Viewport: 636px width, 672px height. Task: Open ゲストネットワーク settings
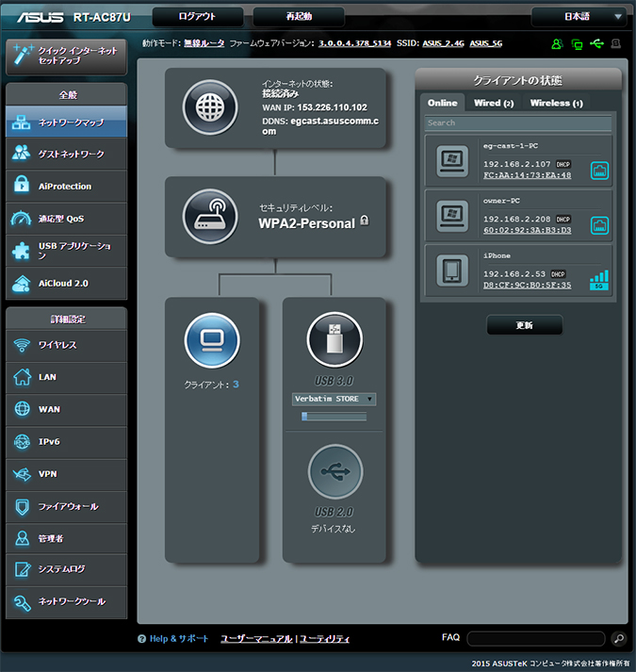tap(67, 154)
